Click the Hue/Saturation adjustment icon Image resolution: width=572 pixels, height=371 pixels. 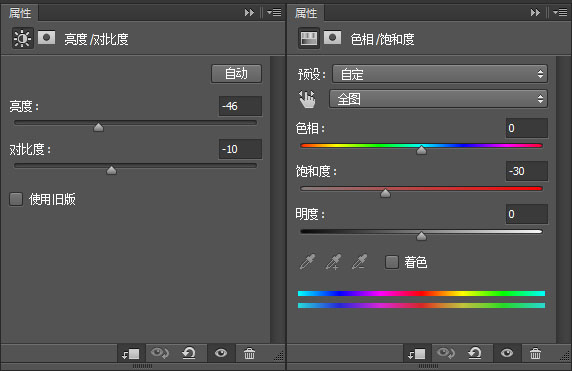309,38
